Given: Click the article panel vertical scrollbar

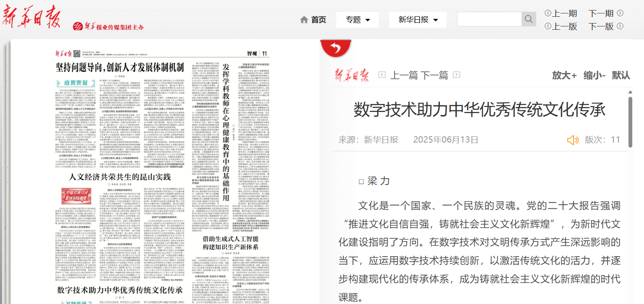Looking at the screenshot, I should pos(630,122).
